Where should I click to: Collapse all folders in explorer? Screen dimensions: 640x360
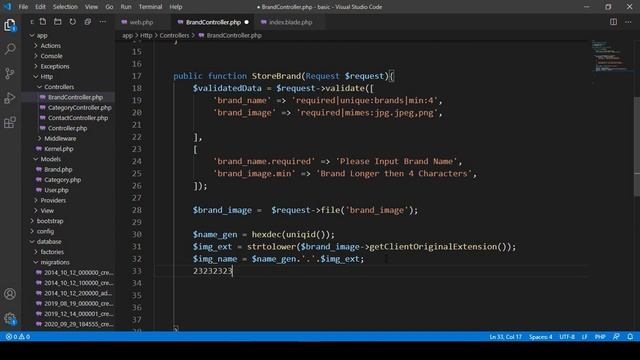pyautogui.click(x=87, y=22)
